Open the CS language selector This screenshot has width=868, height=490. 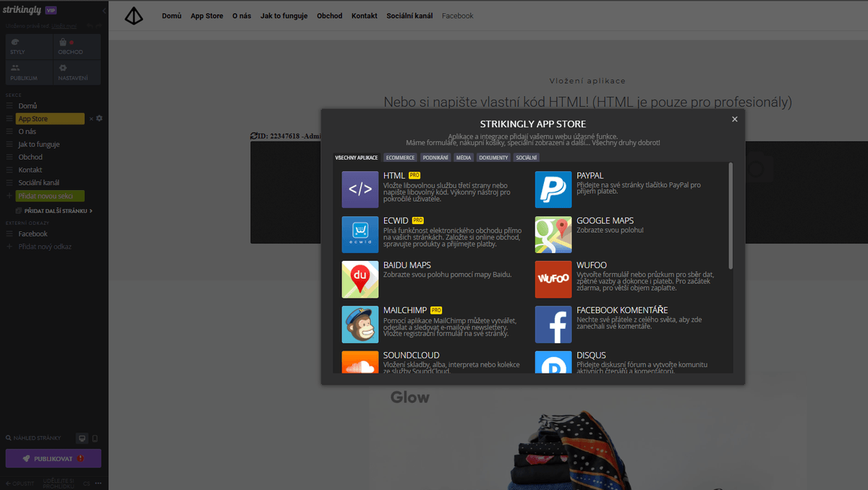tap(87, 483)
